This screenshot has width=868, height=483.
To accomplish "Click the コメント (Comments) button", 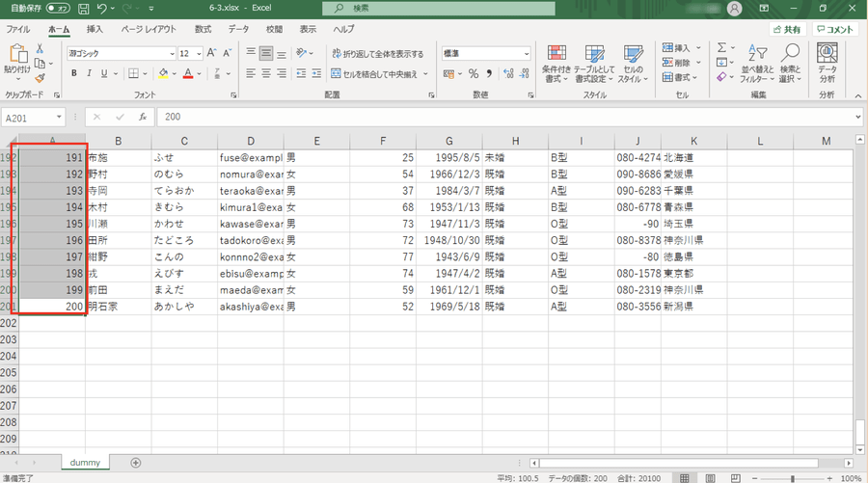I will pyautogui.click(x=834, y=30).
